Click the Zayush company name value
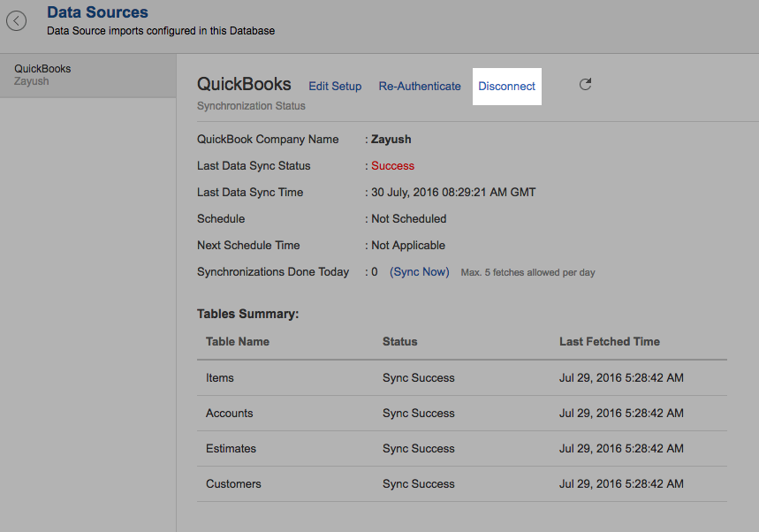The width and height of the screenshot is (759, 532). [391, 140]
